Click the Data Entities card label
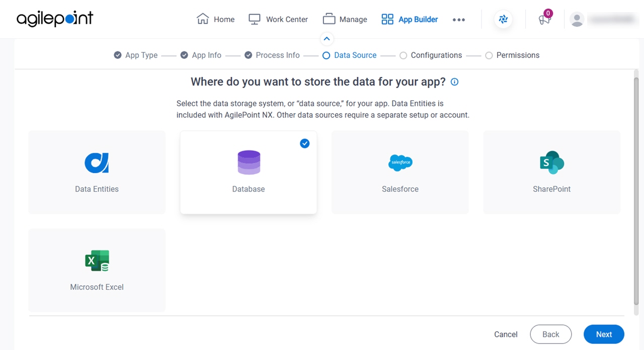644x350 pixels. [x=97, y=189]
